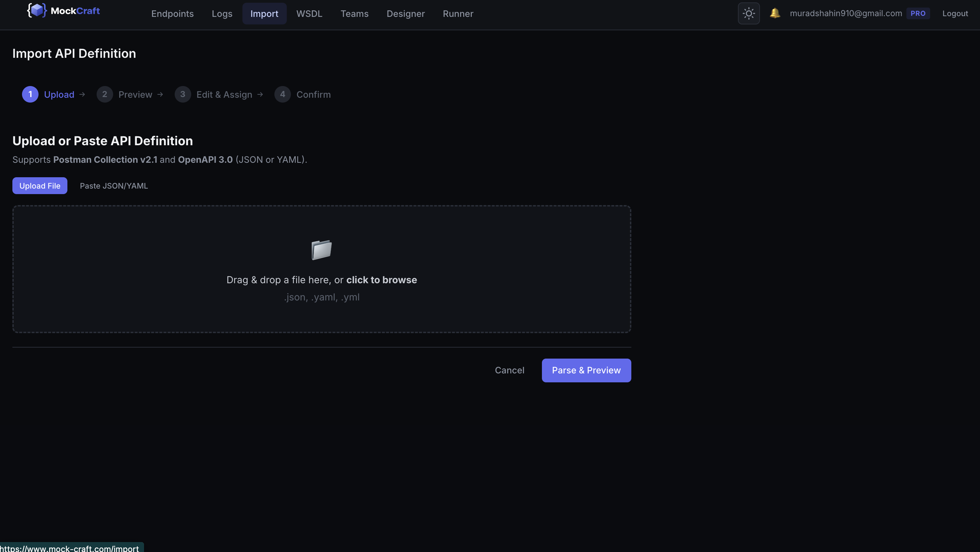Click the folder icon in the drop zone
980x552 pixels.
coord(322,250)
